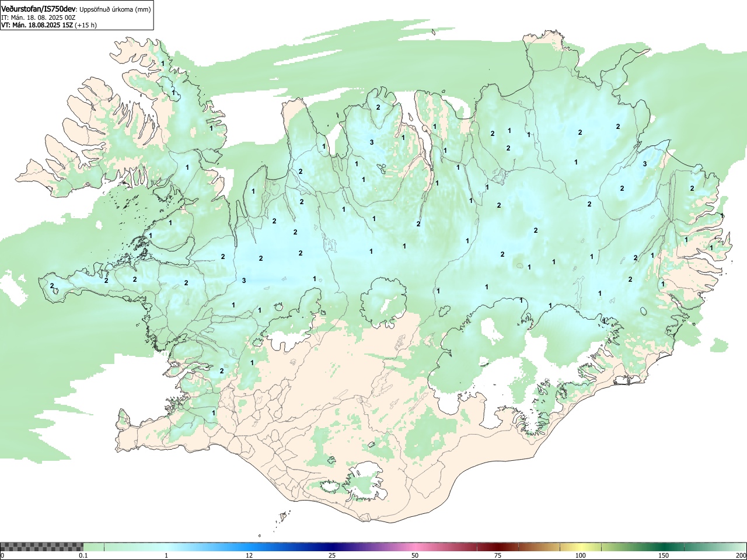Image resolution: width=747 pixels, height=560 pixels.
Task: Click the 25 label on the legend
Action: tap(331, 555)
